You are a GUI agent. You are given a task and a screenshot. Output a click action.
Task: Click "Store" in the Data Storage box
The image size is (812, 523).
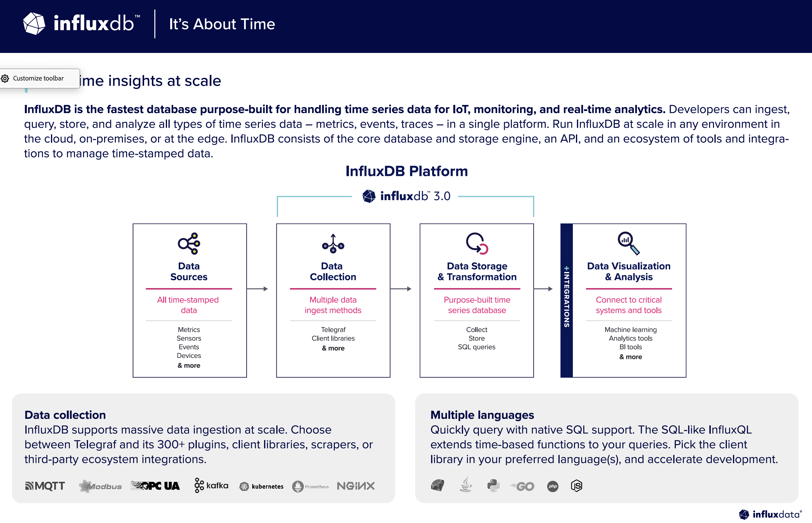477,338
